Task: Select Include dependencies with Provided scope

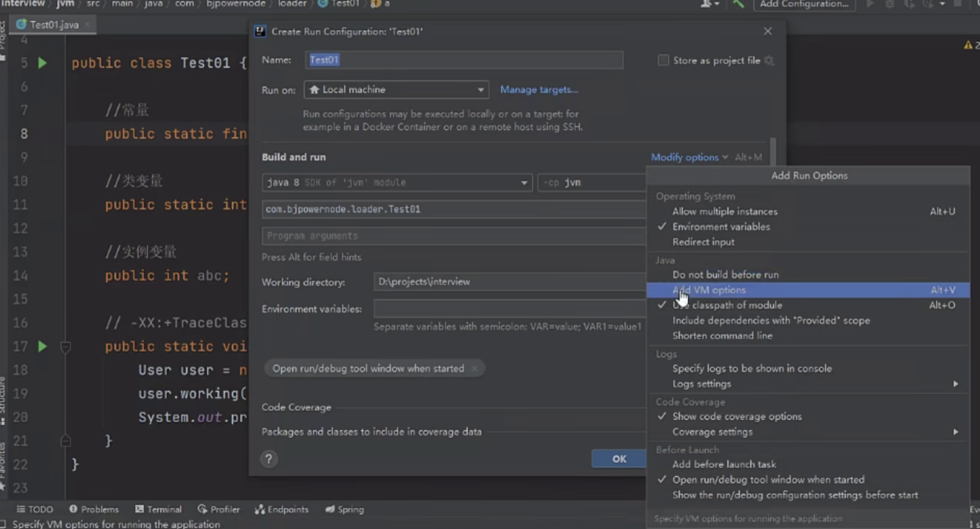Action: (x=808, y=321)
